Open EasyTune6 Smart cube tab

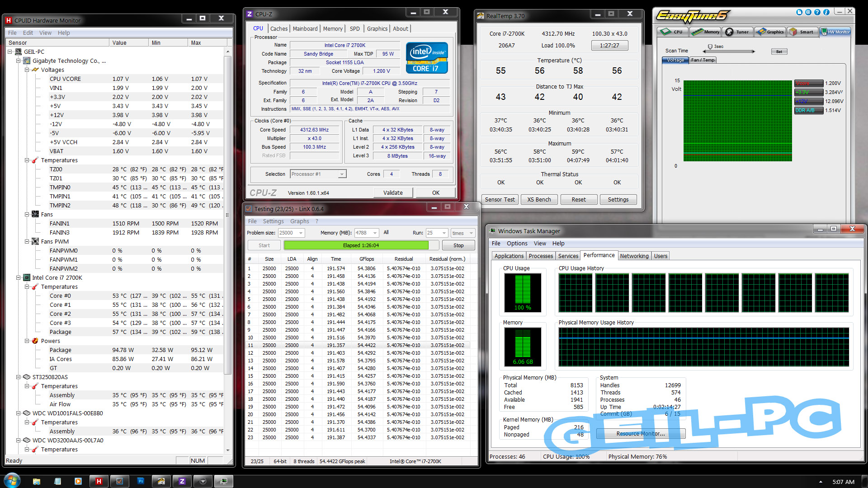802,32
